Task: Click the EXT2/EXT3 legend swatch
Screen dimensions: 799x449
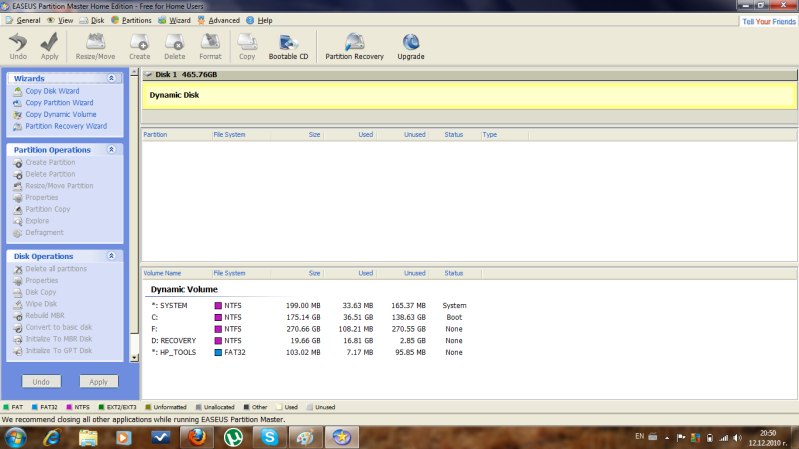Action: [101, 407]
